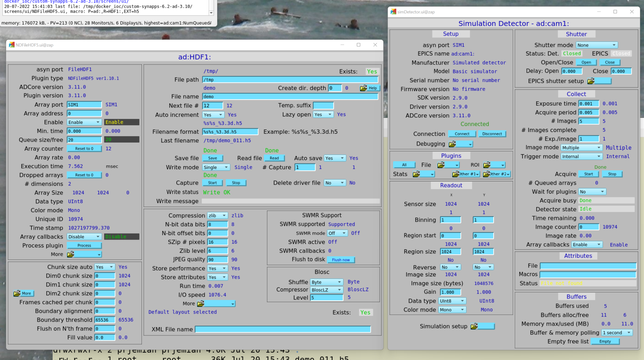
Task: Click Start to begin Acquire
Action: (589, 174)
